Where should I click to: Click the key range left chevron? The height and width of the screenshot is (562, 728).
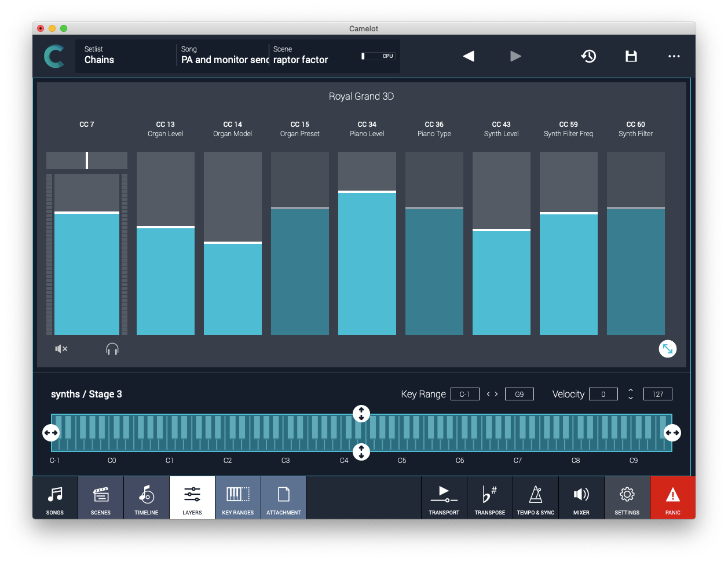coord(488,394)
